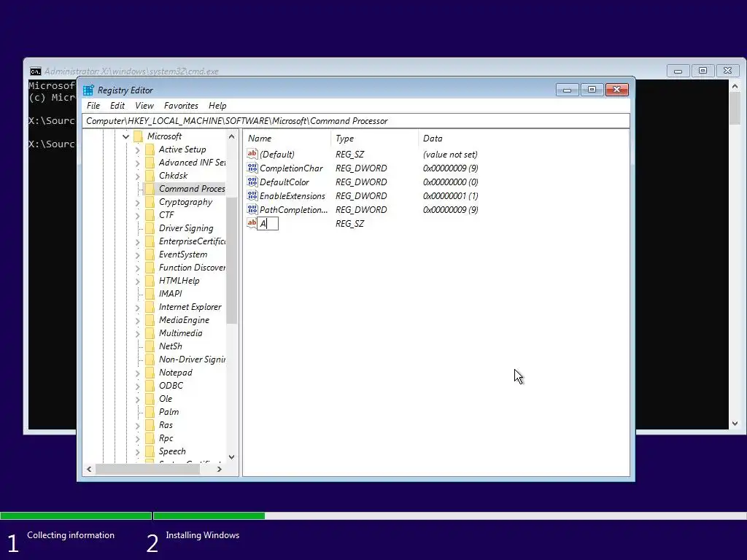Click the HTMLHelp folder icon
This screenshot has height=560, width=747.
tap(150, 281)
